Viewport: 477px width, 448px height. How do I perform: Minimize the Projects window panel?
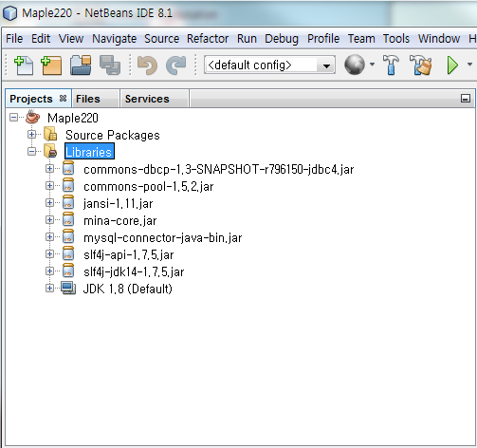[466, 99]
